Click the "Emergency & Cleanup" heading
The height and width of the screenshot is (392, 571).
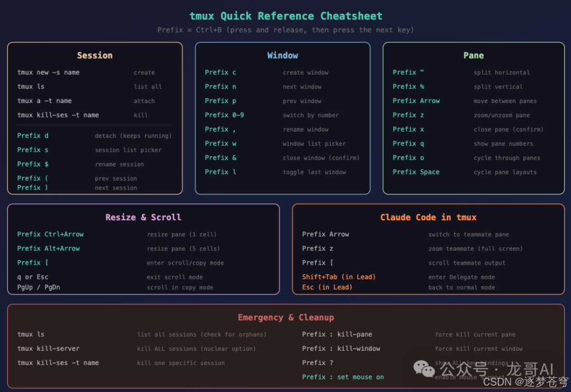(x=286, y=318)
